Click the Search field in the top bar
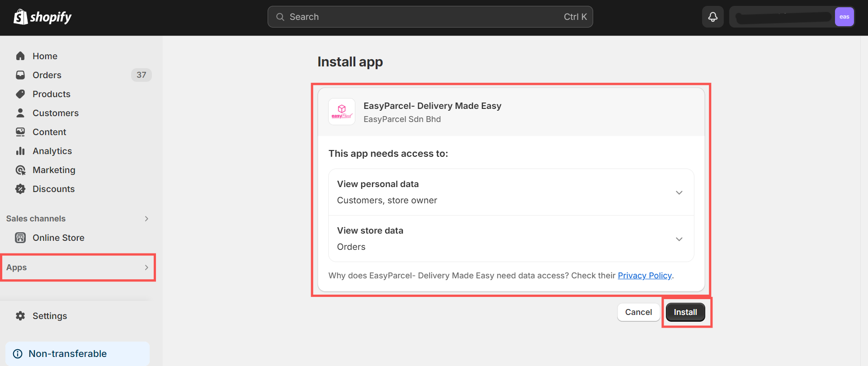Screen dimensions: 868x366 point(430,17)
